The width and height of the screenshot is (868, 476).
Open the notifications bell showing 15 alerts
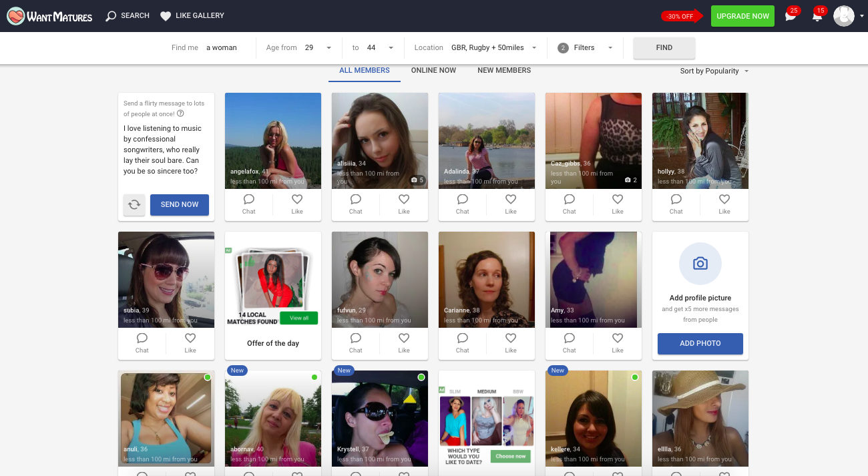tap(817, 15)
